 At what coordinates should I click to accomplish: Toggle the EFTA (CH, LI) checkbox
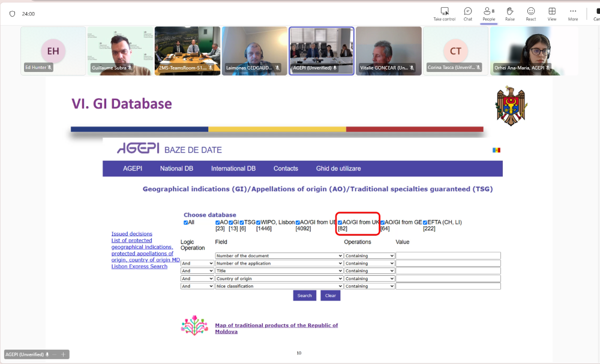point(425,222)
